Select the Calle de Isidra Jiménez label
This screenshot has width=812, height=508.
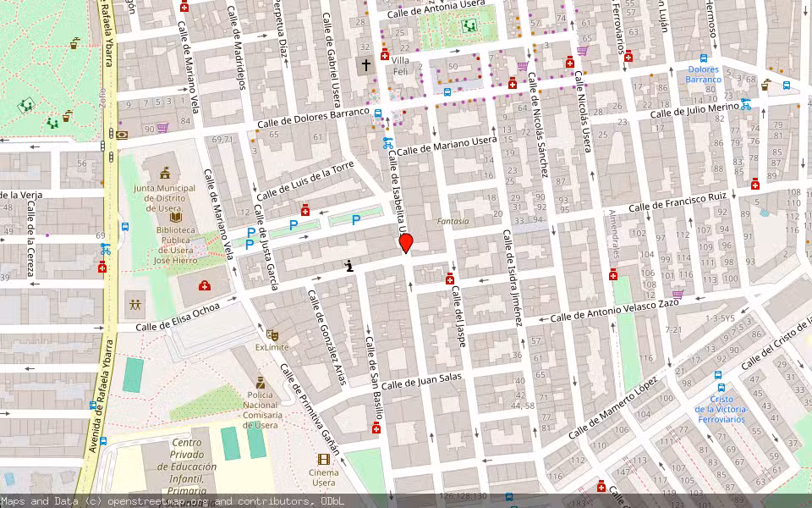[x=513, y=278]
